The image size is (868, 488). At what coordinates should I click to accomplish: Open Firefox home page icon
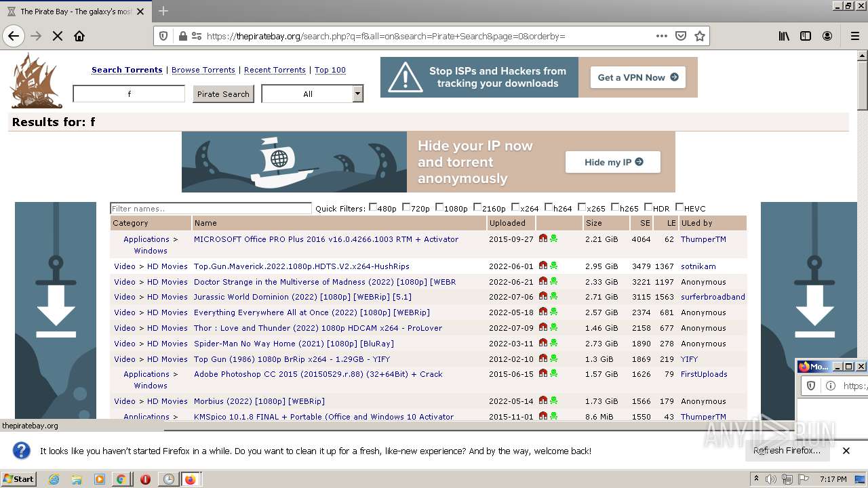[x=79, y=36]
